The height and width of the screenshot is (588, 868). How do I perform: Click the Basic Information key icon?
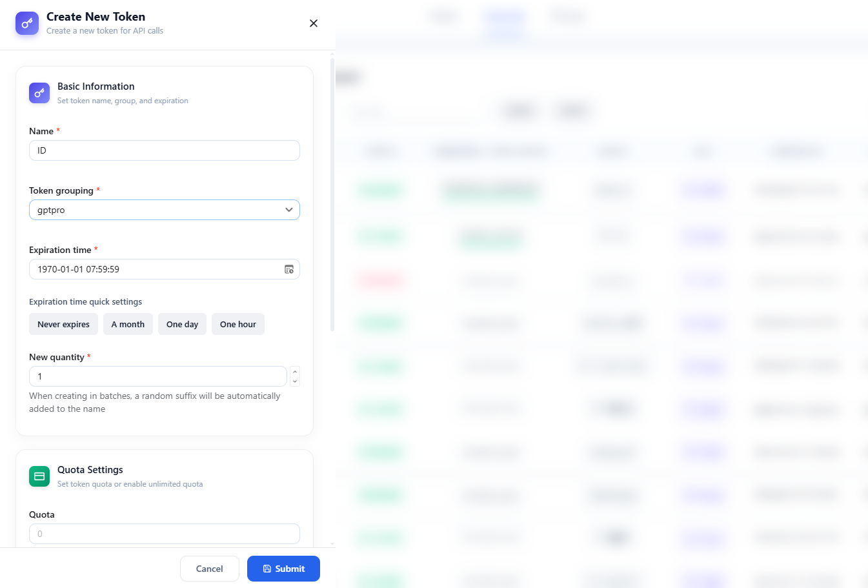point(39,93)
